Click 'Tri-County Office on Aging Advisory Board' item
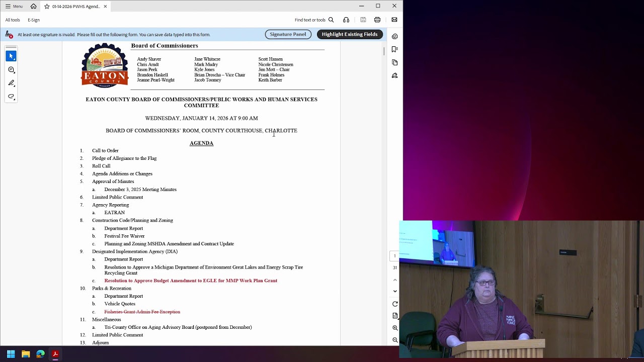This screenshot has height=362, width=644. click(178, 327)
